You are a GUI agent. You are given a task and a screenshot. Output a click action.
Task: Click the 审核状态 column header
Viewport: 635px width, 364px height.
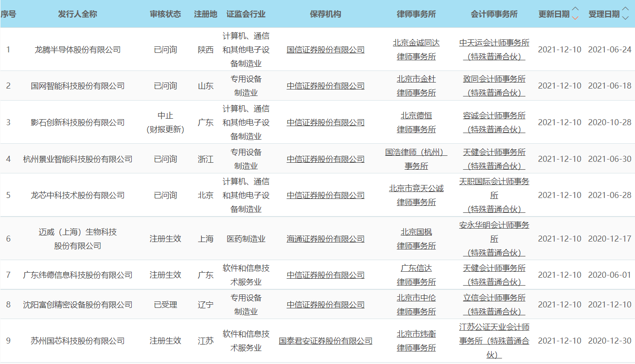tap(165, 14)
